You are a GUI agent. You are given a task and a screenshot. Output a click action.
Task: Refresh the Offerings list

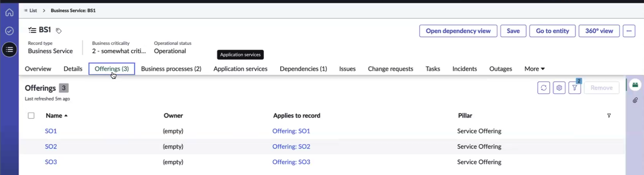(544, 88)
